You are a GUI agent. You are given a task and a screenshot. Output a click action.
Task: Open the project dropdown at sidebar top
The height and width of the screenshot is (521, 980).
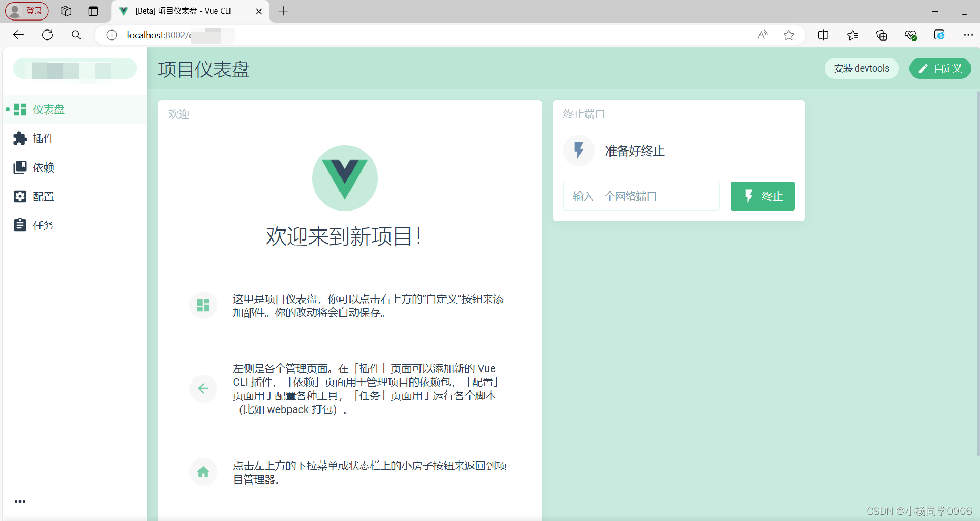pos(75,69)
